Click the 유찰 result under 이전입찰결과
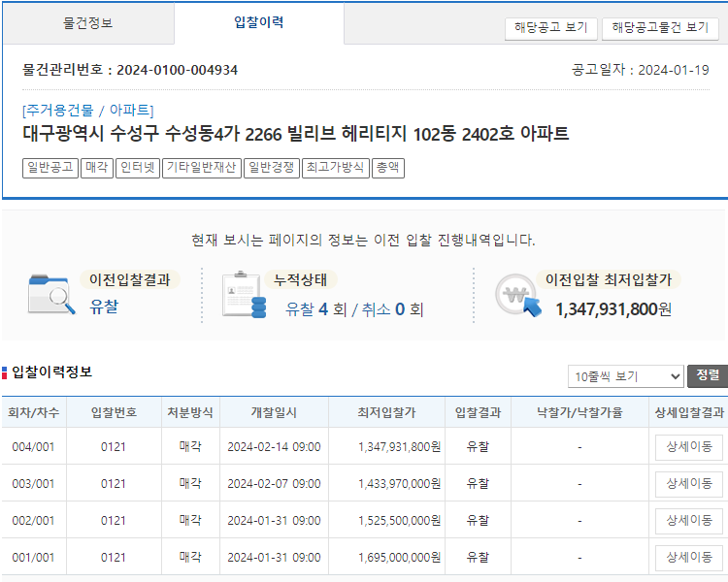 coord(104,307)
